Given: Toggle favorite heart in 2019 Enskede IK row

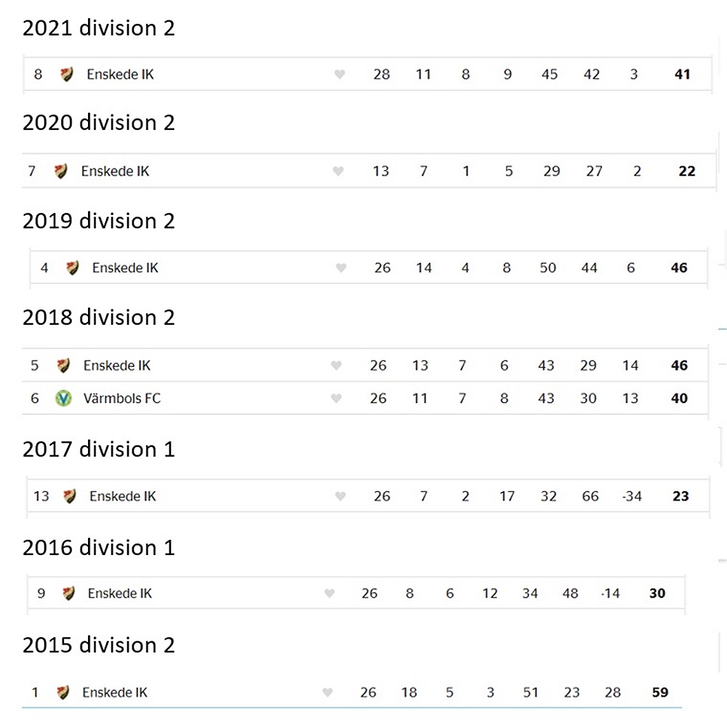Looking at the screenshot, I should click(341, 268).
